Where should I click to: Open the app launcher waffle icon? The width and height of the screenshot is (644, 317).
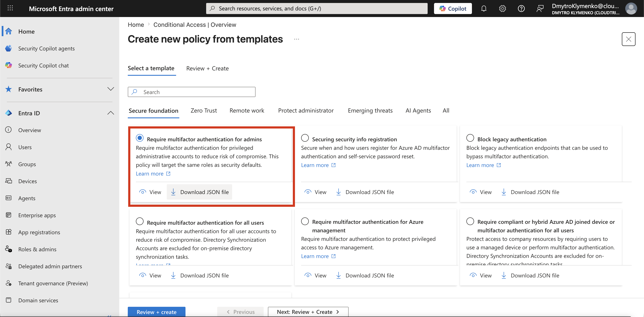(x=10, y=8)
